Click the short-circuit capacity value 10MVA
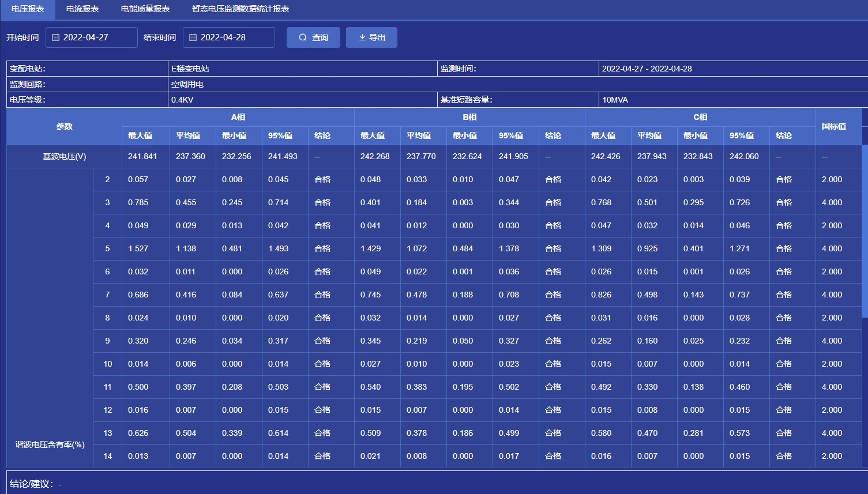 (x=615, y=100)
